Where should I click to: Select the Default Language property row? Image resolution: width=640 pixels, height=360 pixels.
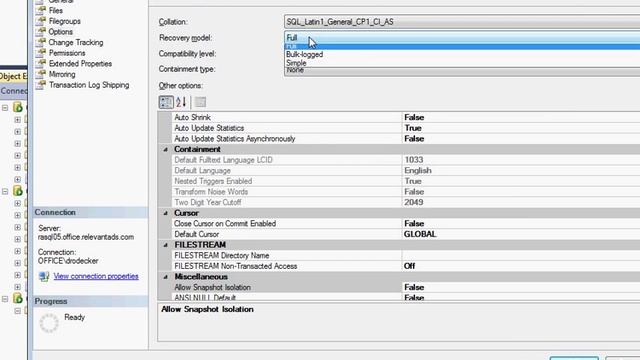(x=406, y=170)
